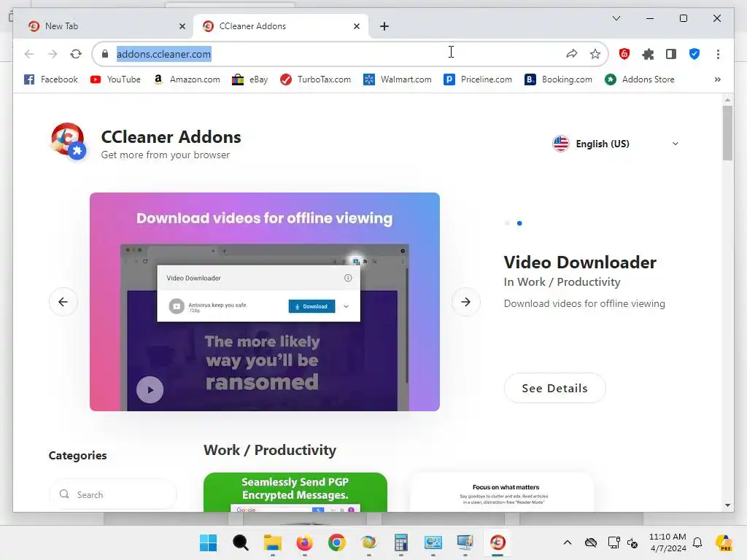Share this page icon
This screenshot has width=747, height=560.
tap(572, 54)
